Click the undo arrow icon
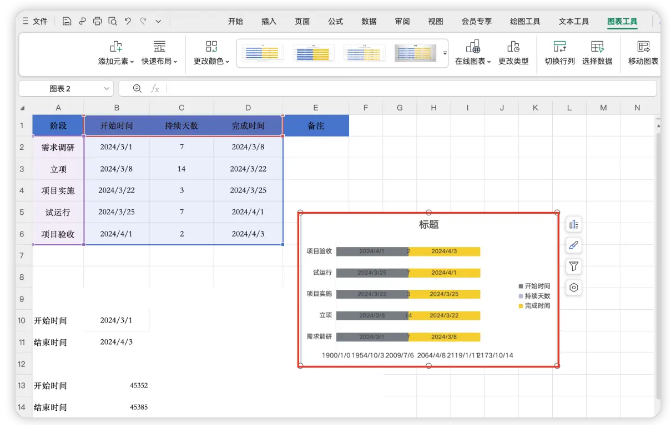 tap(128, 21)
